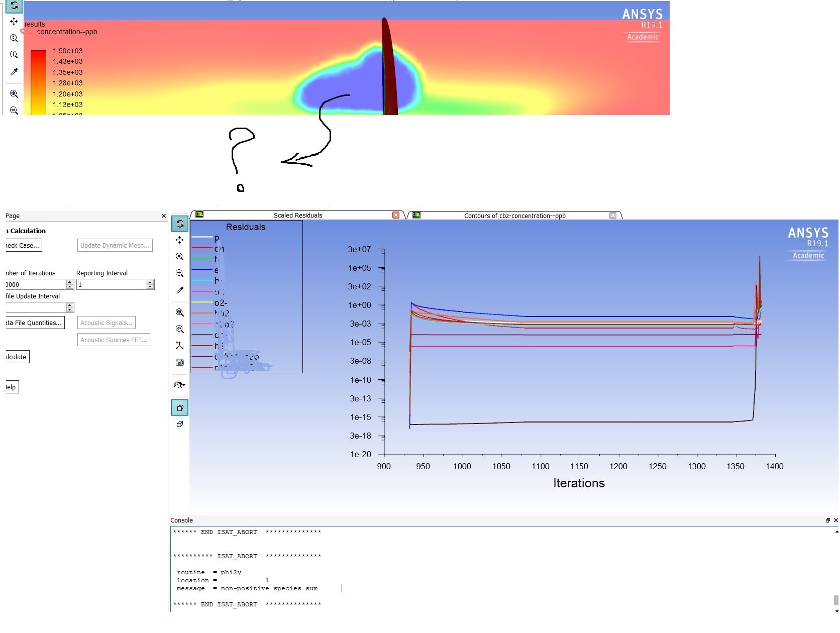
Task: Click the Profile Update Interval input field
Action: point(36,307)
